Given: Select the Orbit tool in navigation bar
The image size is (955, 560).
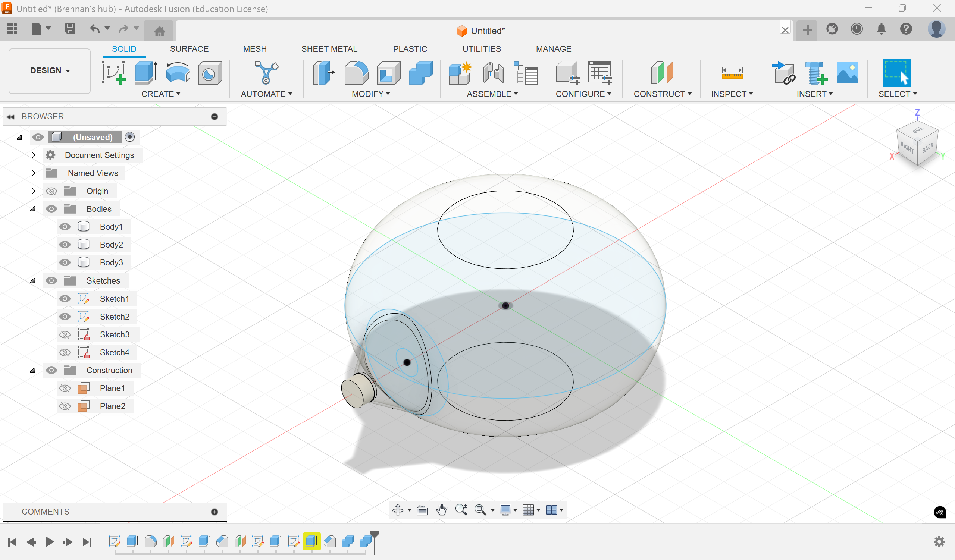Looking at the screenshot, I should [398, 510].
